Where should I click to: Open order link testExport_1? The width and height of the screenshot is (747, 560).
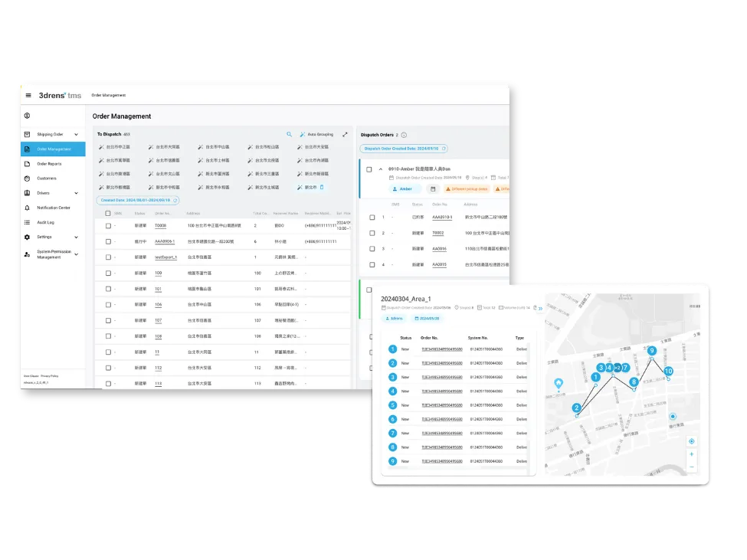(x=165, y=257)
